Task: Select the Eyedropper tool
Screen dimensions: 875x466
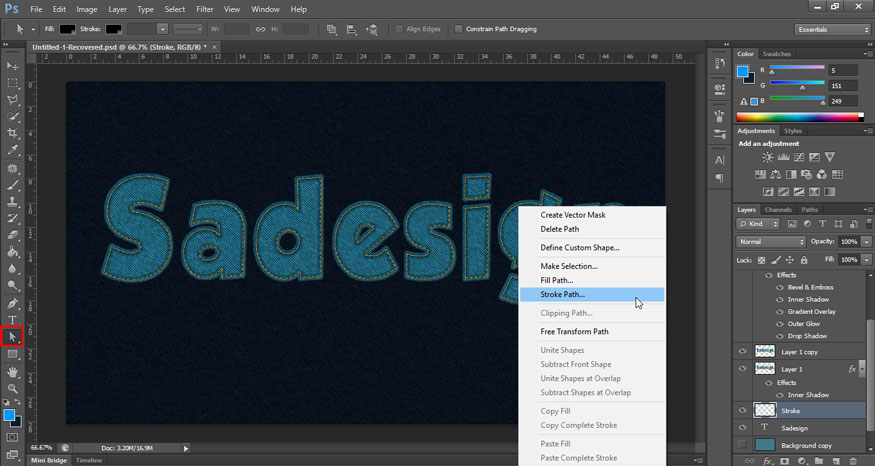Action: coord(12,150)
